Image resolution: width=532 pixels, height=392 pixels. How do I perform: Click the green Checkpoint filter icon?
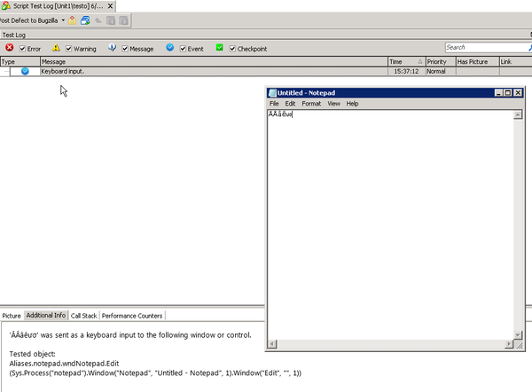(220, 48)
